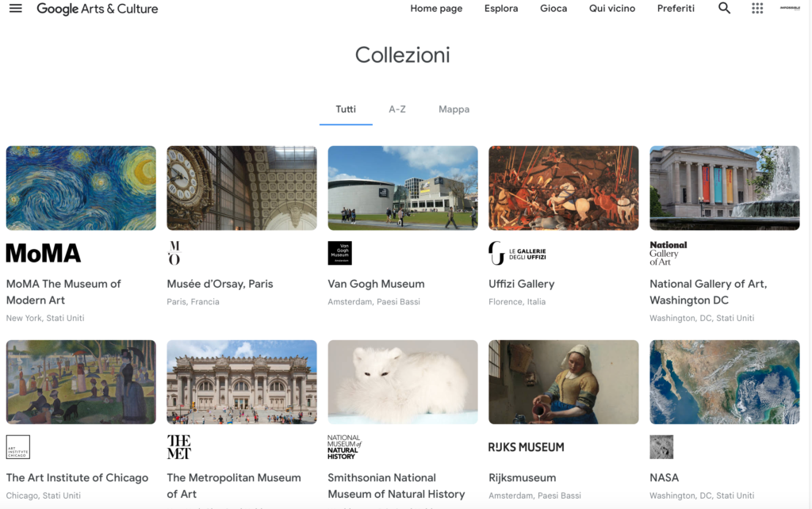Open the Musée d'Orsay clock thumbnail

point(242,188)
